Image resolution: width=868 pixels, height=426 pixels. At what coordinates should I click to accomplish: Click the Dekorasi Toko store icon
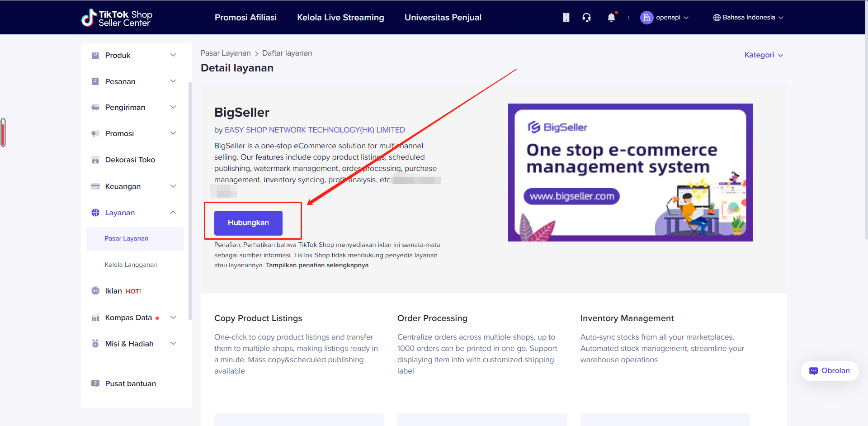tap(95, 160)
